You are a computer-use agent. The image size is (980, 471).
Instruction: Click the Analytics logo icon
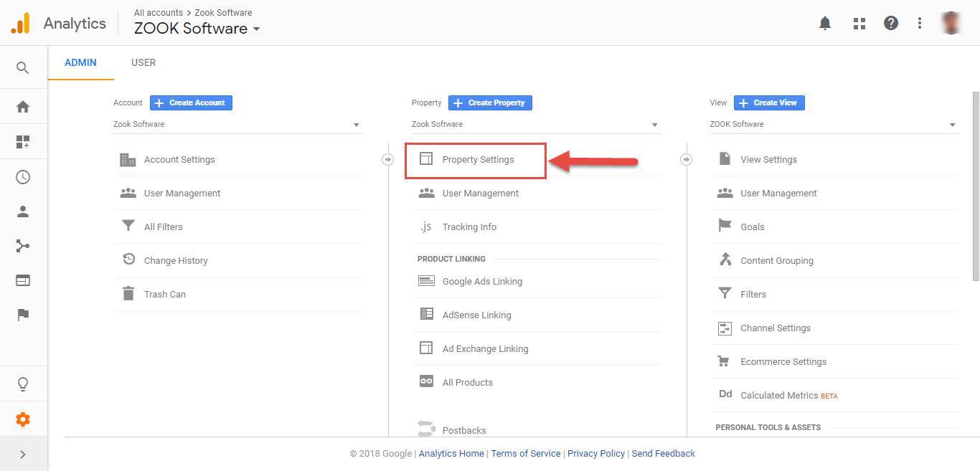click(x=21, y=23)
